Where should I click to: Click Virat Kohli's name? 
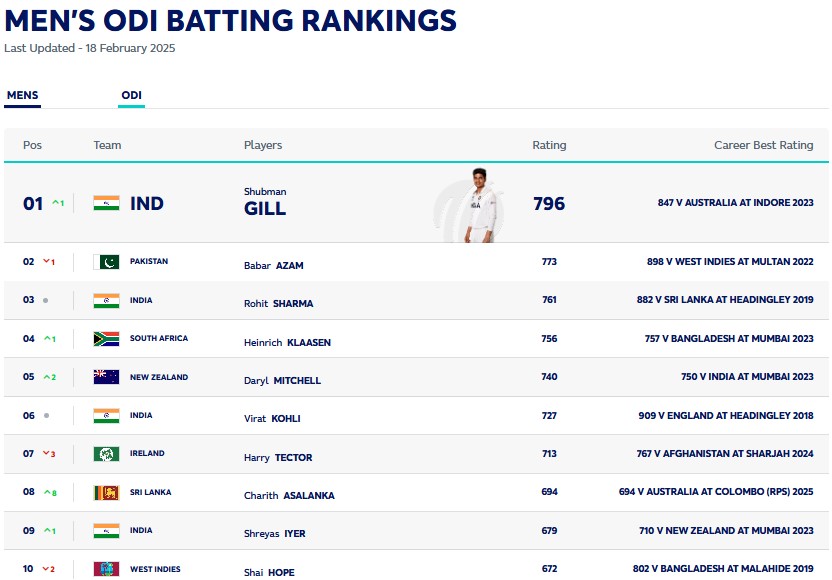tap(272, 419)
